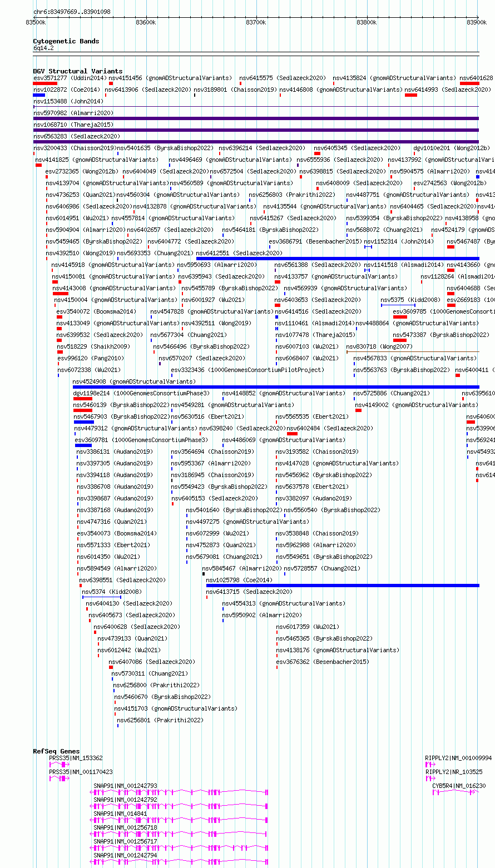Open gene SNAP91|NM_001256718
This screenshot has width=495, height=868.
click(x=125, y=827)
